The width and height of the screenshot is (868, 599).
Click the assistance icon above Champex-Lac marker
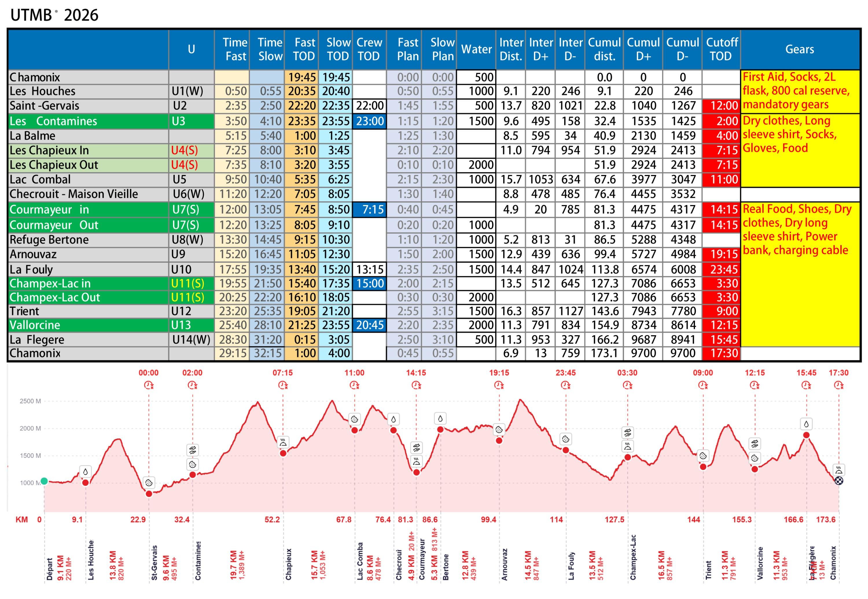click(x=627, y=433)
